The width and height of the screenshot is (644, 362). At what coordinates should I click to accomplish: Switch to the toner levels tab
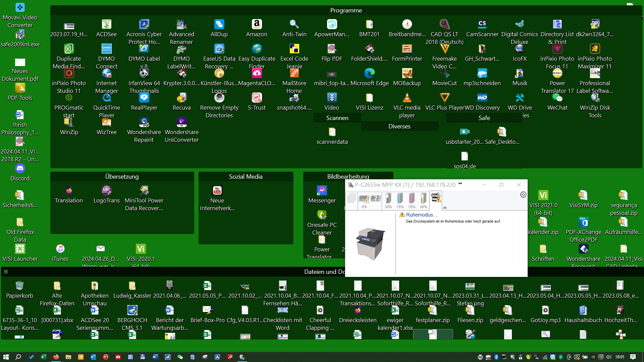click(x=406, y=200)
